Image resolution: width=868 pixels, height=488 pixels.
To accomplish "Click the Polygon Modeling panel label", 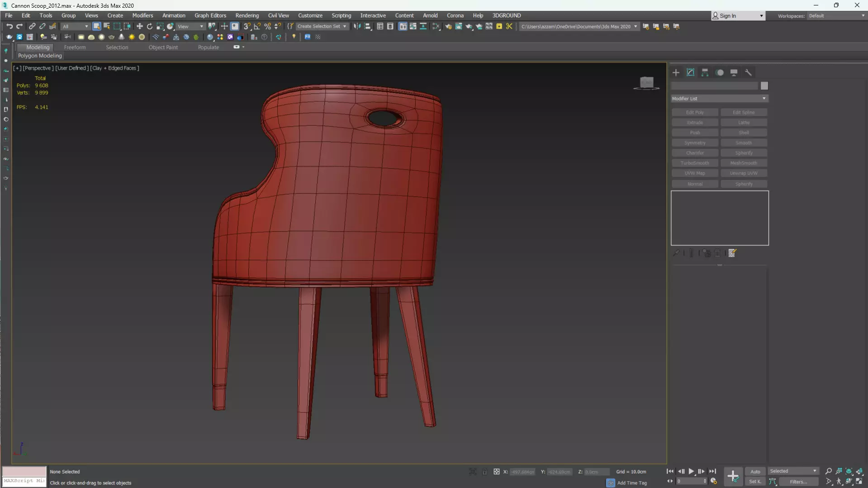I will tap(40, 56).
